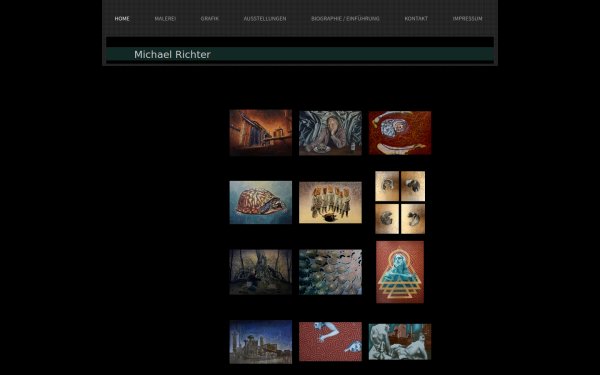Open the reclining statues painting thumbnail
The height and width of the screenshot is (375, 600).
coord(400,342)
